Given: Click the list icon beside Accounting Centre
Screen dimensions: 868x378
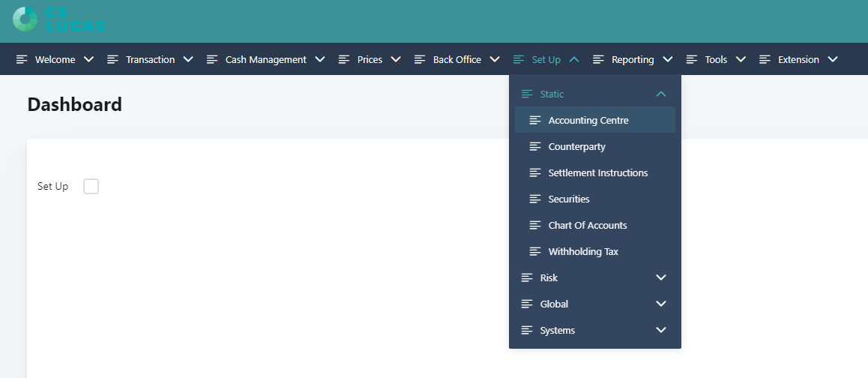Looking at the screenshot, I should point(534,120).
